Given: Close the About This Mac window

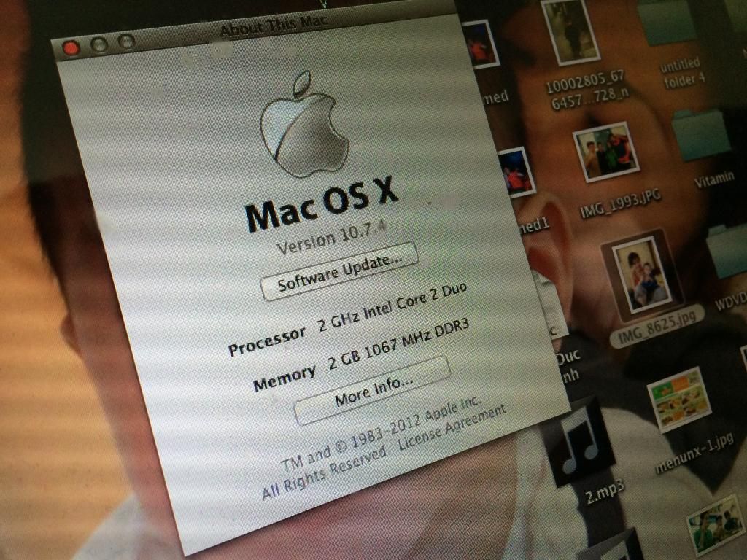Looking at the screenshot, I should pyautogui.click(x=71, y=48).
